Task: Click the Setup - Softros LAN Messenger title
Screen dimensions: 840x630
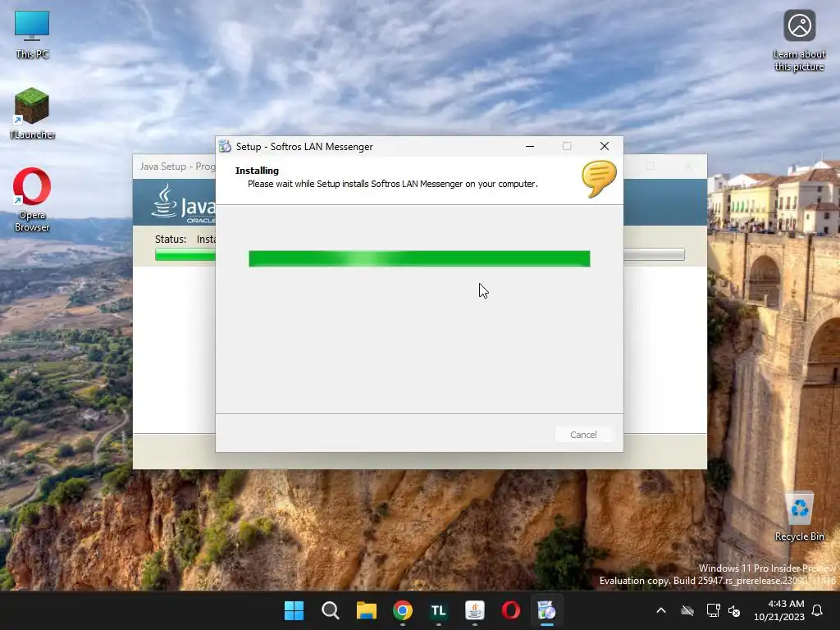Action: point(304,147)
